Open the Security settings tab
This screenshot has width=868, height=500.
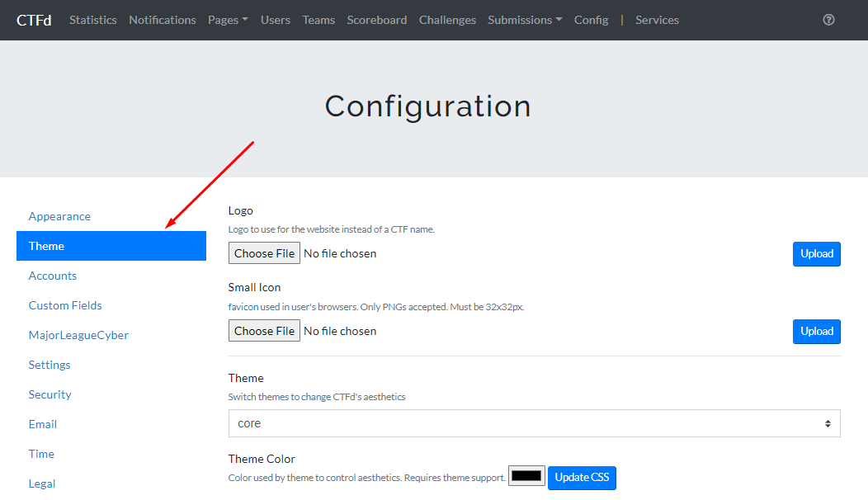pos(50,394)
